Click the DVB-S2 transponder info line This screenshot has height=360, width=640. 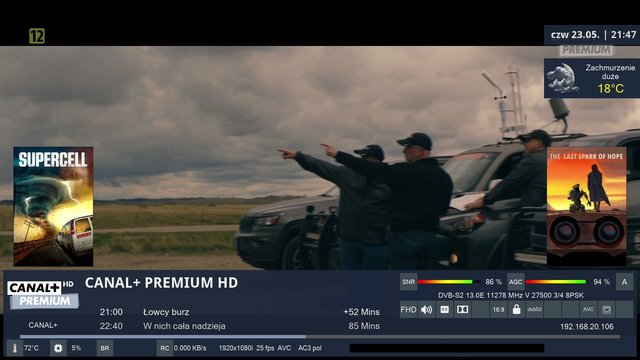pyautogui.click(x=511, y=295)
